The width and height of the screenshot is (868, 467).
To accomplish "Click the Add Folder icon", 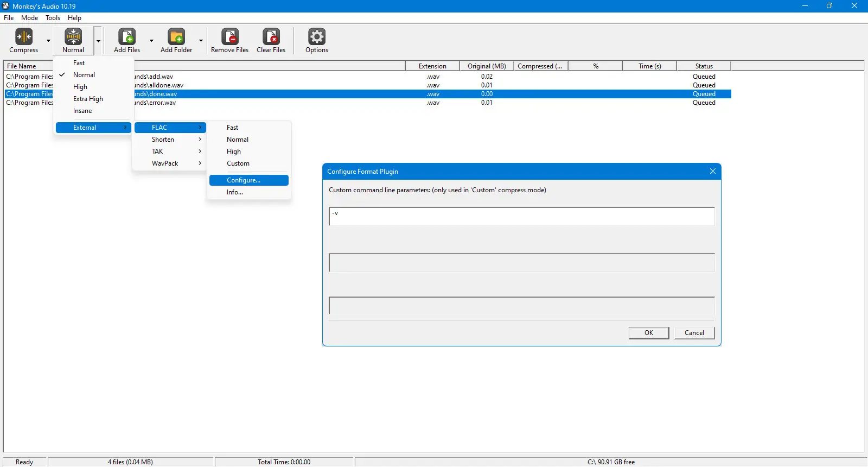I will pyautogui.click(x=176, y=37).
